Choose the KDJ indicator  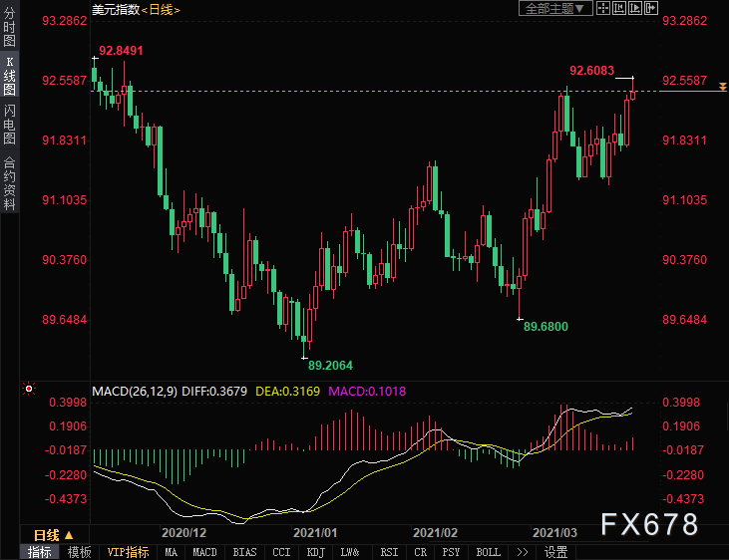pyautogui.click(x=316, y=552)
